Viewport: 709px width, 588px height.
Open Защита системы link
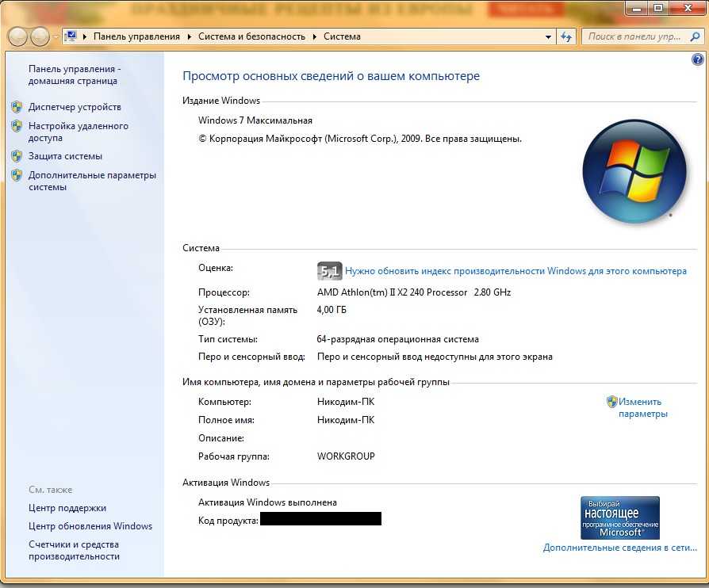click(65, 156)
